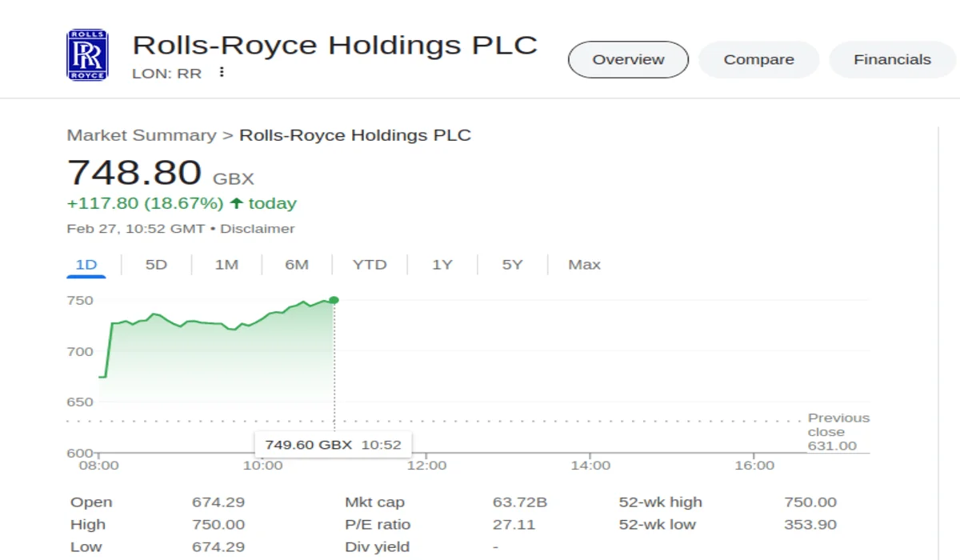Open the Financials tab
This screenshot has height=560, width=960.
coord(892,60)
